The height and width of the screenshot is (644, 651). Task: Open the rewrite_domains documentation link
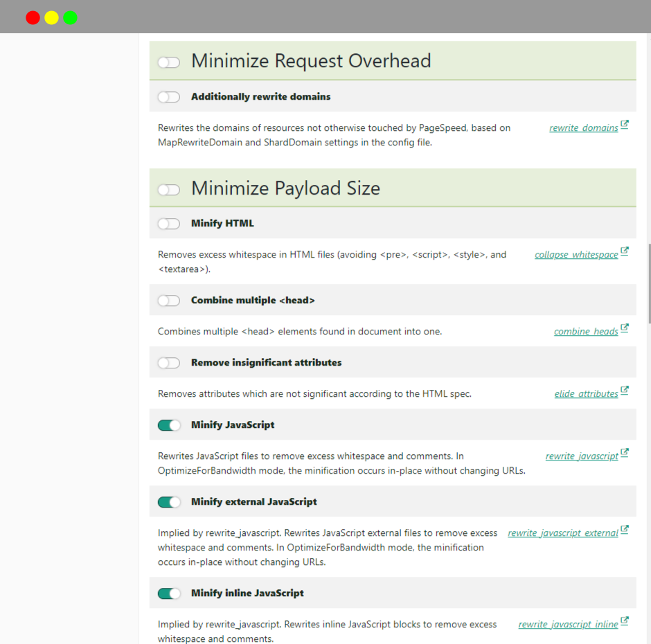(x=583, y=128)
